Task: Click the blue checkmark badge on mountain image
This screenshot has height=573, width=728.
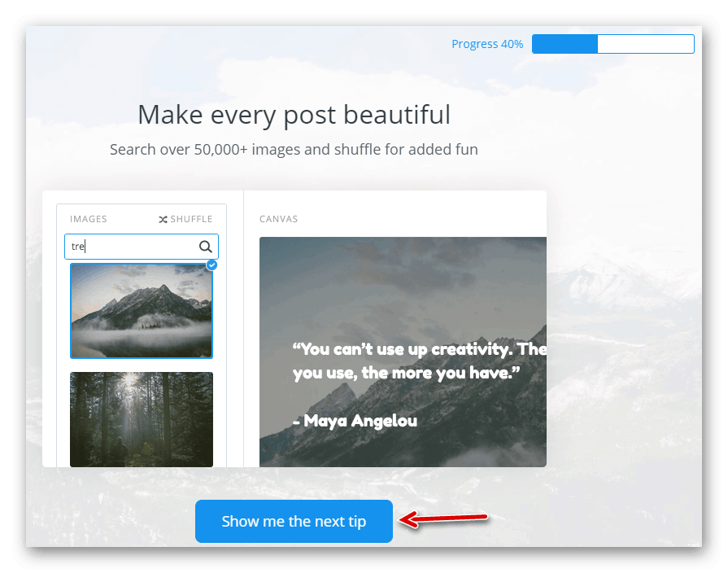Action: point(211,265)
